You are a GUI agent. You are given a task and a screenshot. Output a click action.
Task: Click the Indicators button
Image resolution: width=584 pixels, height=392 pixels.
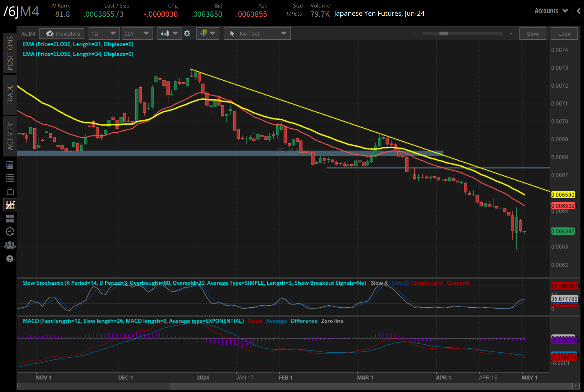pos(62,34)
